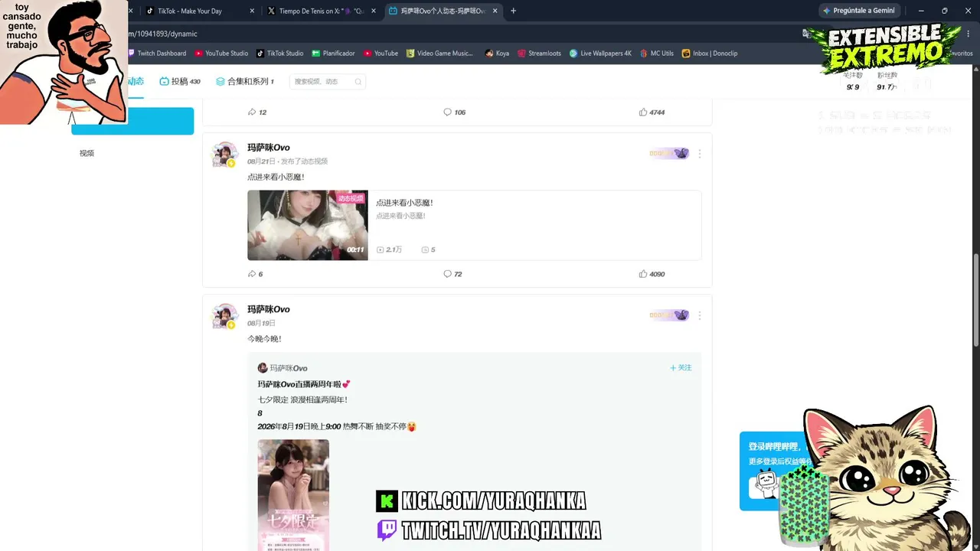This screenshot has height=551, width=980.
Task: Open more options on the 08月19日 post
Action: (699, 315)
